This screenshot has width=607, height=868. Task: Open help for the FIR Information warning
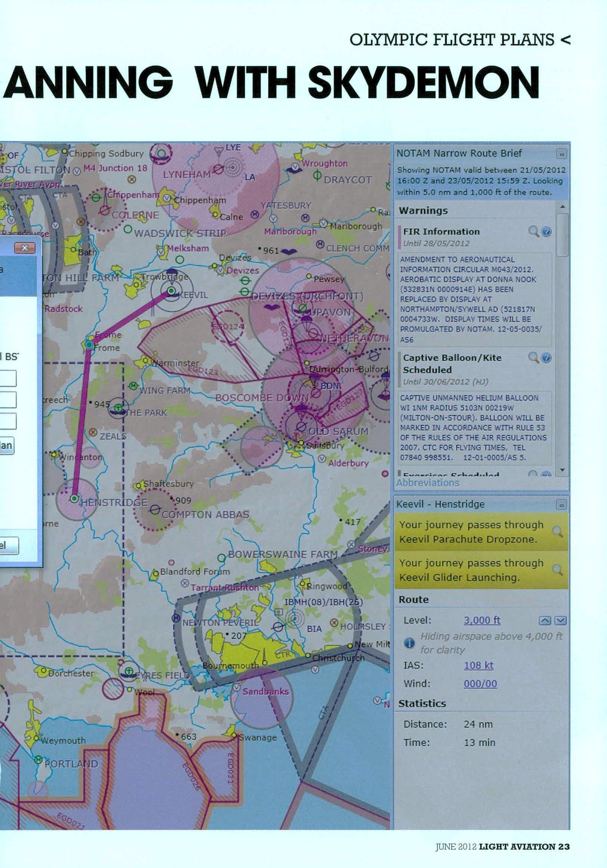coord(546,231)
